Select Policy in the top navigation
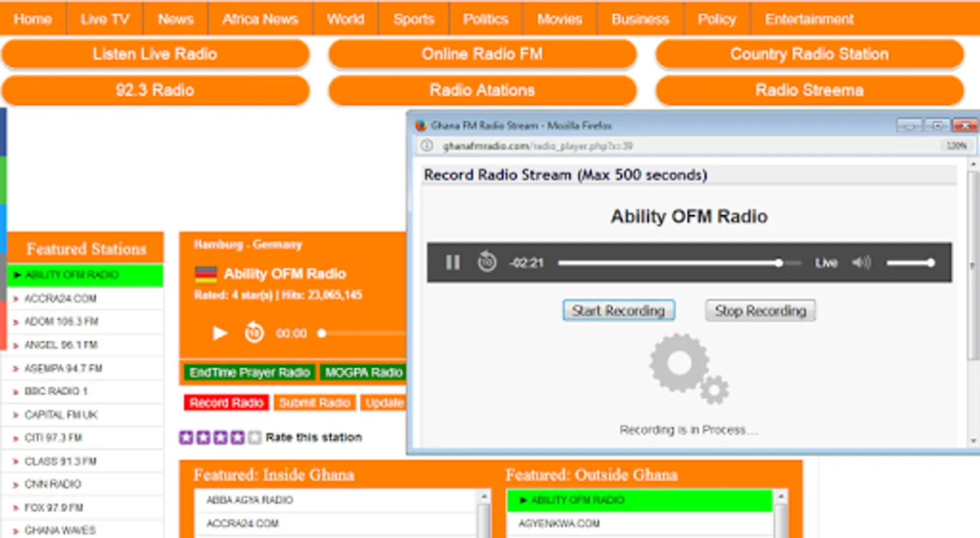 tap(716, 19)
